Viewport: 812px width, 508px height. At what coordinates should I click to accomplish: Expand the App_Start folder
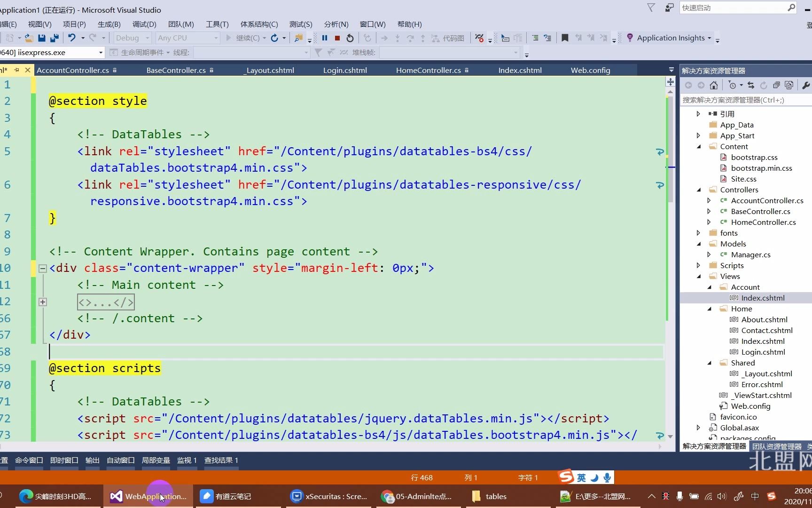[698, 135]
